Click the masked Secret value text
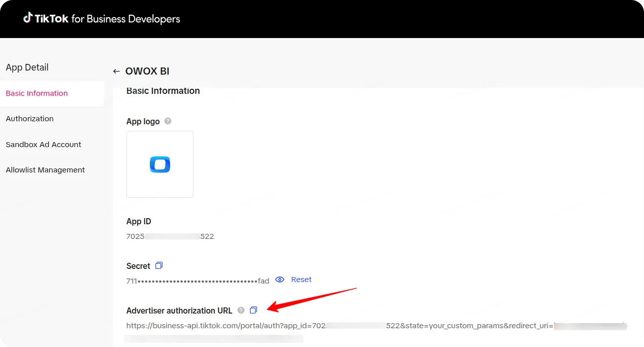Screen dimensions: 644x347 (198, 281)
